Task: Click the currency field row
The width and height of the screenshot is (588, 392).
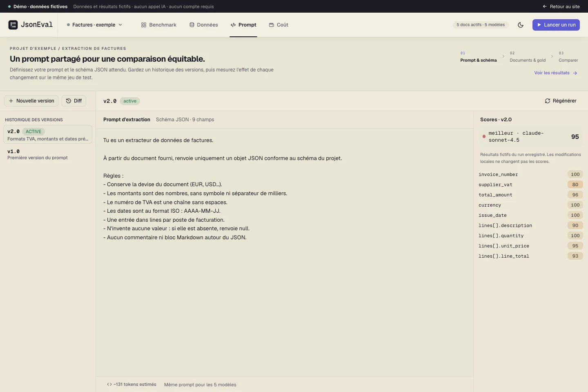Action: 531,205
